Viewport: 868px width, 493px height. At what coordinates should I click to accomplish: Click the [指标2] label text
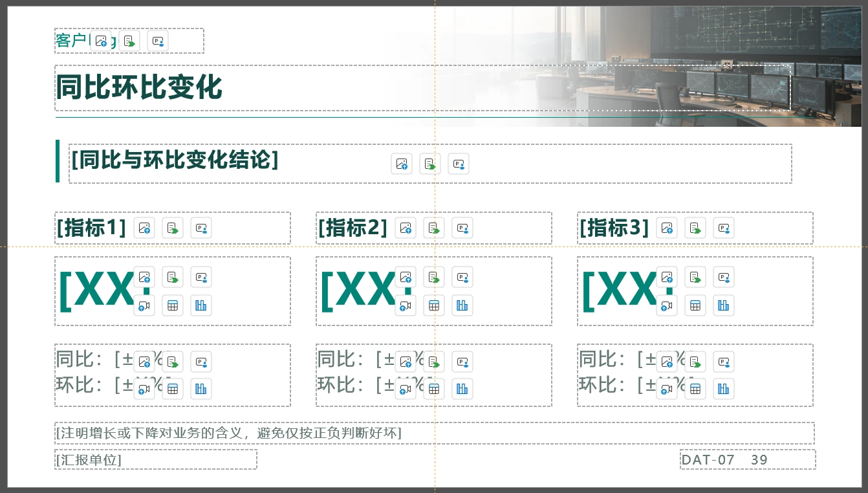(353, 228)
